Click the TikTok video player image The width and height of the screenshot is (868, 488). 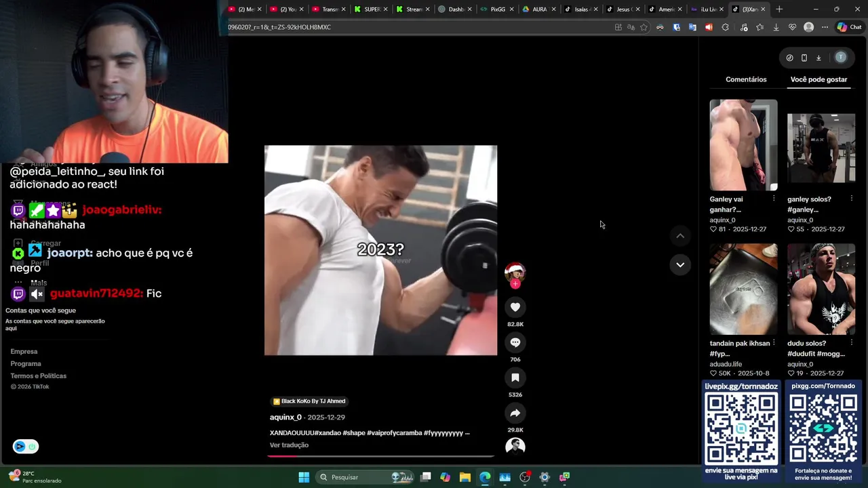coord(380,250)
